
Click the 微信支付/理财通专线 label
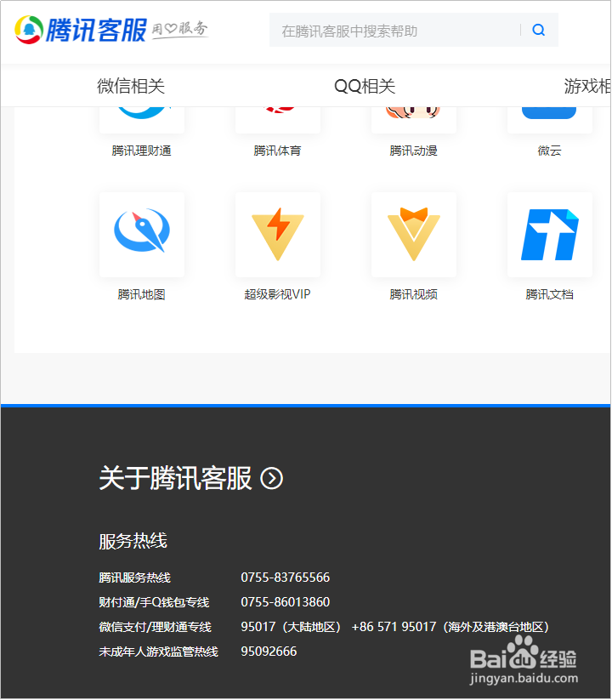(x=155, y=627)
